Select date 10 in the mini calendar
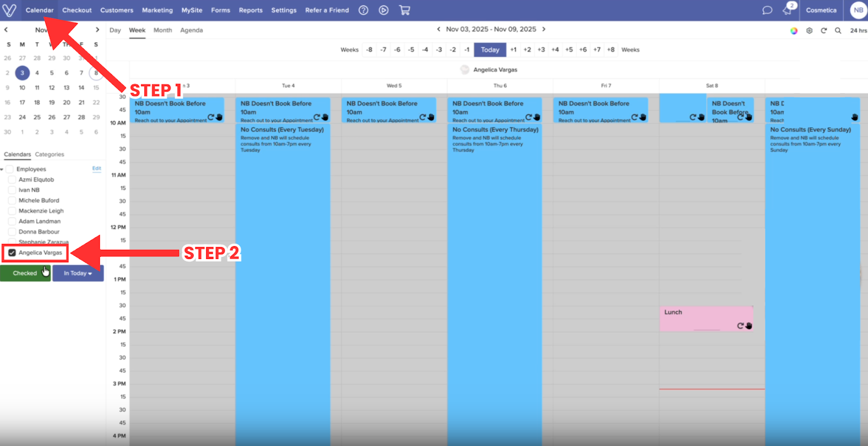Screen dimensions: 868x446 [22, 88]
